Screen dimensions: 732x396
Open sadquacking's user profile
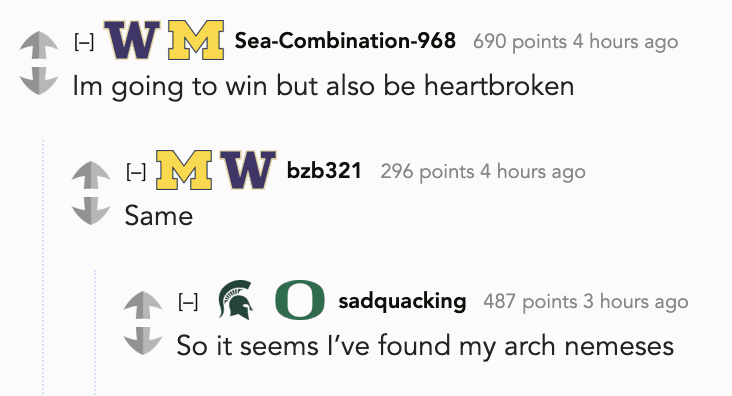coord(402,301)
